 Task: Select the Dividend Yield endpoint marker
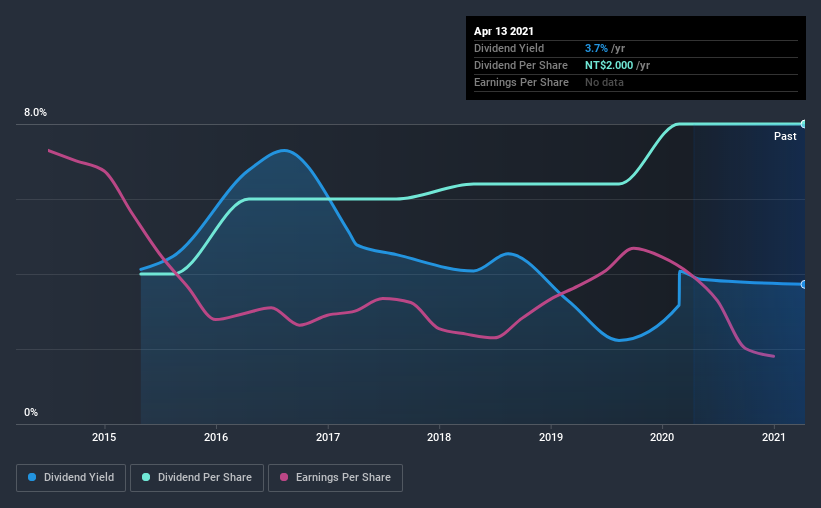(804, 284)
